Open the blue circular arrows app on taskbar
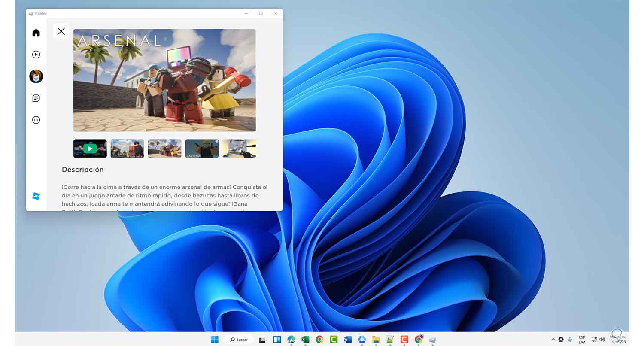 tap(362, 340)
